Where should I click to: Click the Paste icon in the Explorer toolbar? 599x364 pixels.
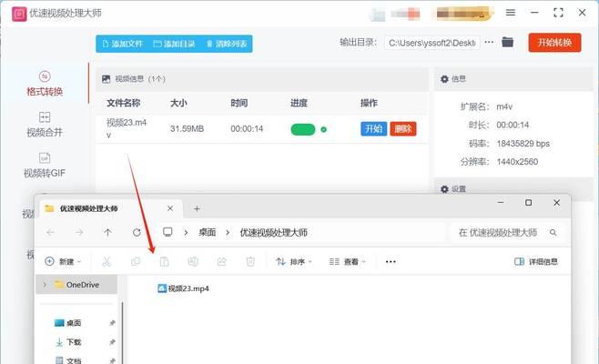164,262
